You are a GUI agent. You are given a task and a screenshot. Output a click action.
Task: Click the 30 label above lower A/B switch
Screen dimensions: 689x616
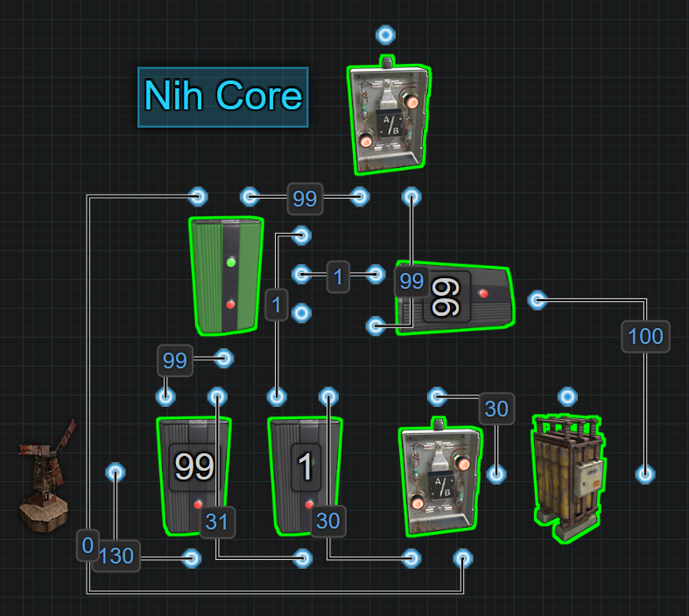click(496, 409)
